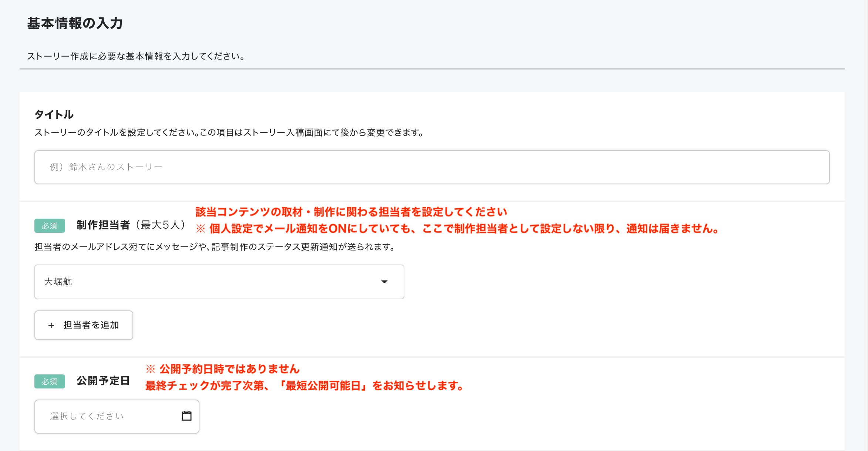This screenshot has height=451, width=868.
Task: Click the 担当者のメールアドレス宛て description text
Action: tap(215, 247)
